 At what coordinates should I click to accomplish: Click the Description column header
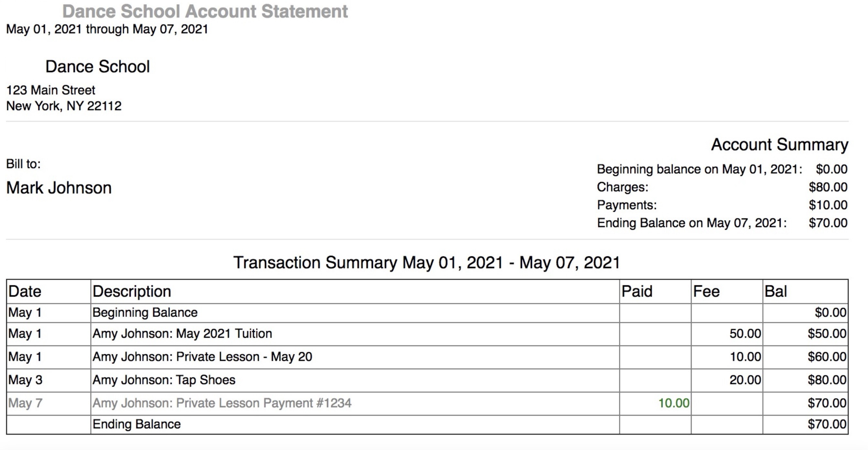click(x=132, y=291)
